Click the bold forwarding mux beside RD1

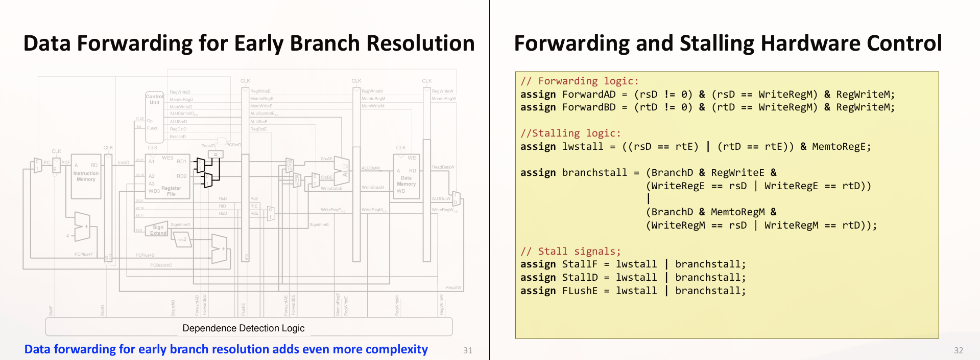point(200,165)
